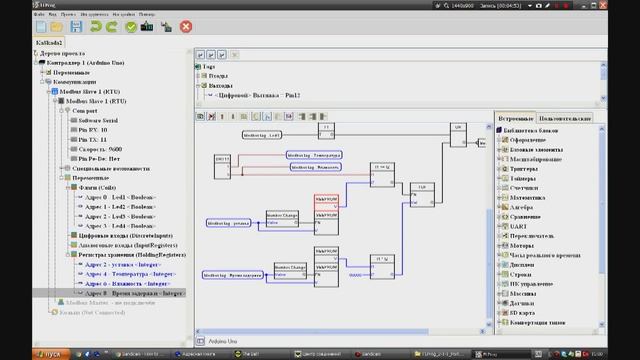
Task: Collapse the Флаги (Coils) node
Action: pyautogui.click(x=68, y=187)
